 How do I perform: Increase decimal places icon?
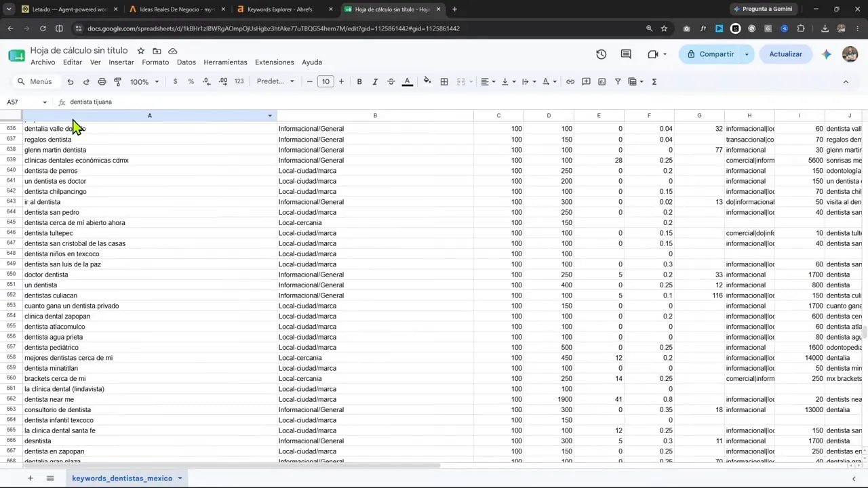click(x=223, y=81)
